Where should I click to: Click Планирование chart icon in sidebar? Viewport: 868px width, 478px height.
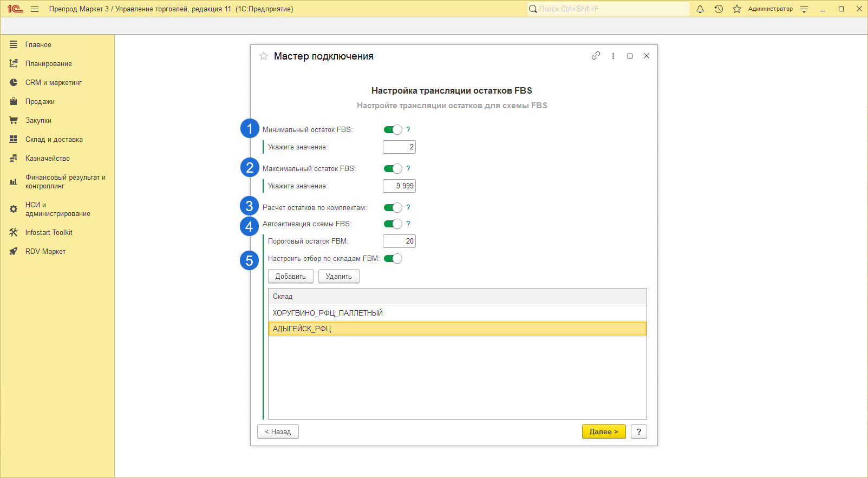tap(14, 63)
